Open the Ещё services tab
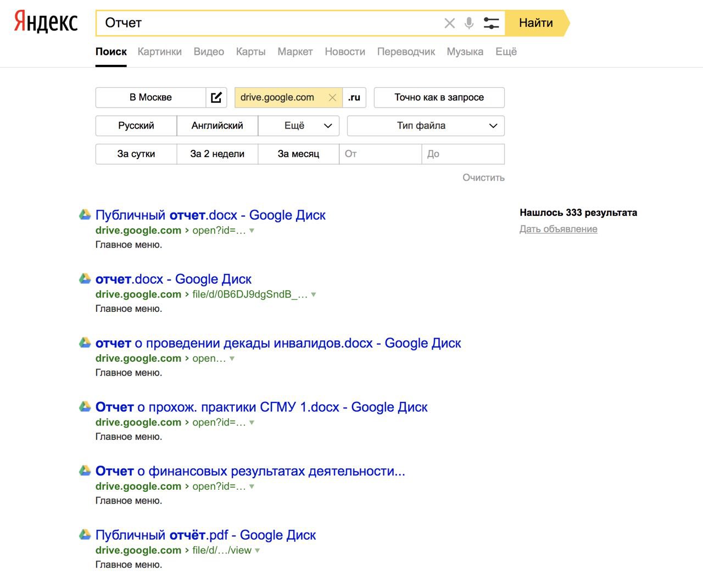The height and width of the screenshot is (588, 703). tap(506, 52)
